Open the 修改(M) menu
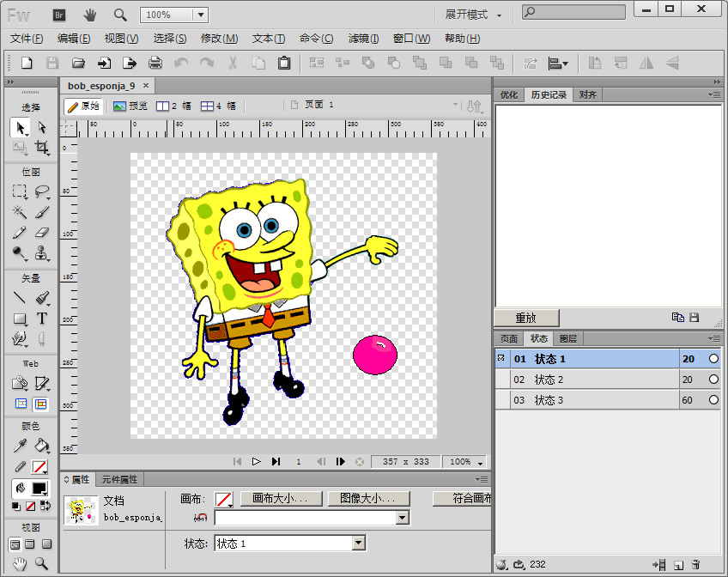 click(x=219, y=39)
